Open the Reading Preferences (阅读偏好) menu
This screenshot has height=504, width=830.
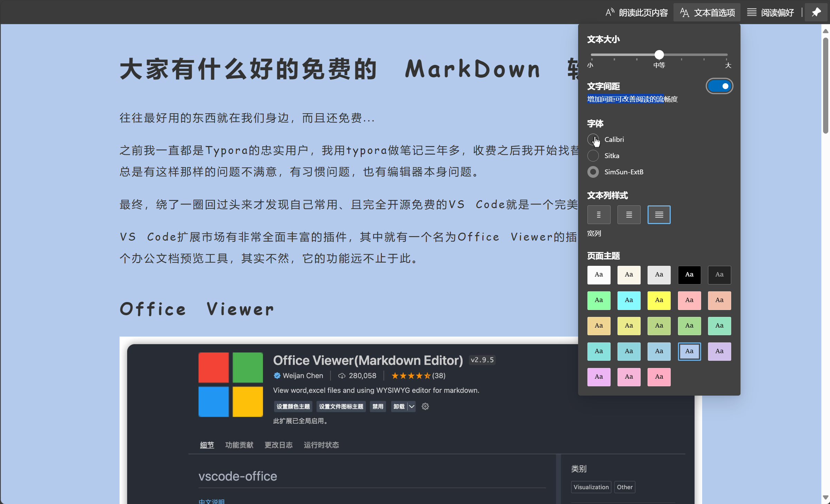point(771,12)
